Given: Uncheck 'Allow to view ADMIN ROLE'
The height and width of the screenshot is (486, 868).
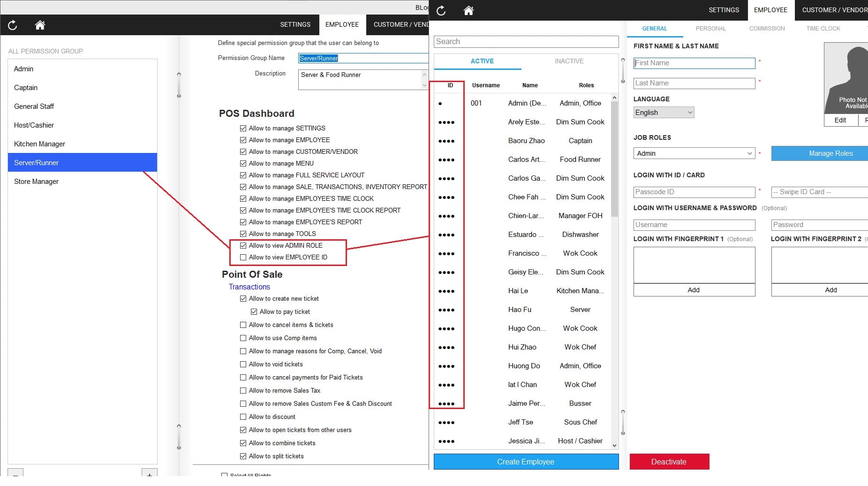Looking at the screenshot, I should point(243,246).
